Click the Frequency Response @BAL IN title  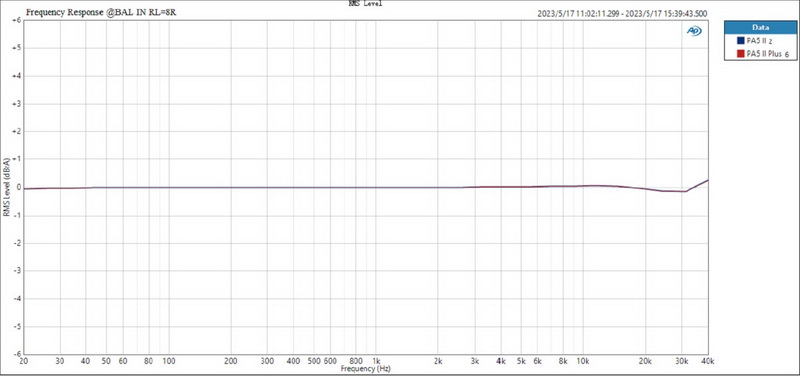pyautogui.click(x=101, y=12)
